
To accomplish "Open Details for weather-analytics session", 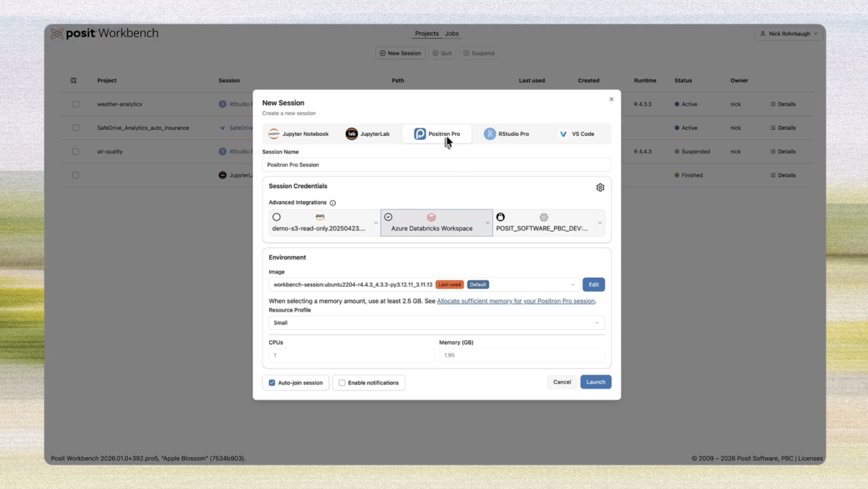I will pyautogui.click(x=783, y=104).
